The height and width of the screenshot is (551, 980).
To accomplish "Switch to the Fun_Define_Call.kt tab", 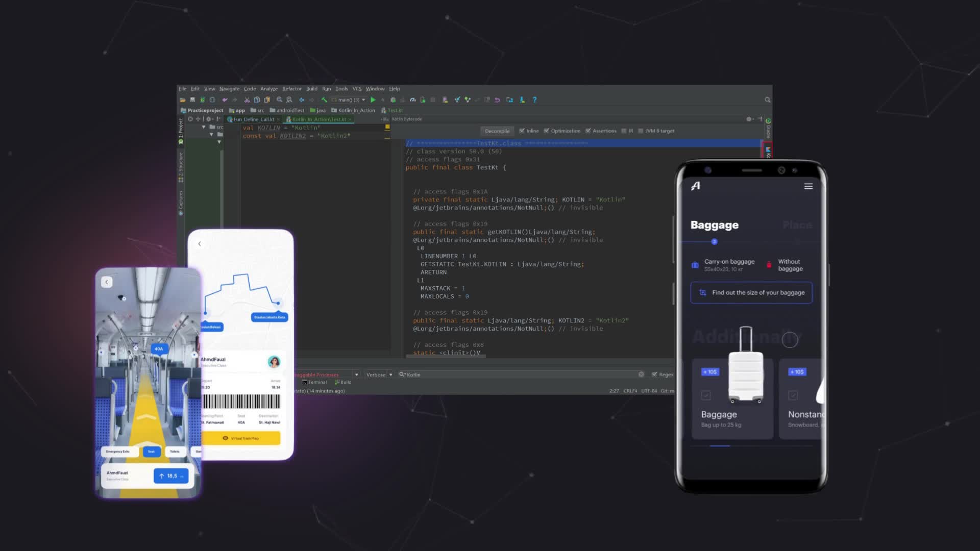I will pyautogui.click(x=254, y=119).
